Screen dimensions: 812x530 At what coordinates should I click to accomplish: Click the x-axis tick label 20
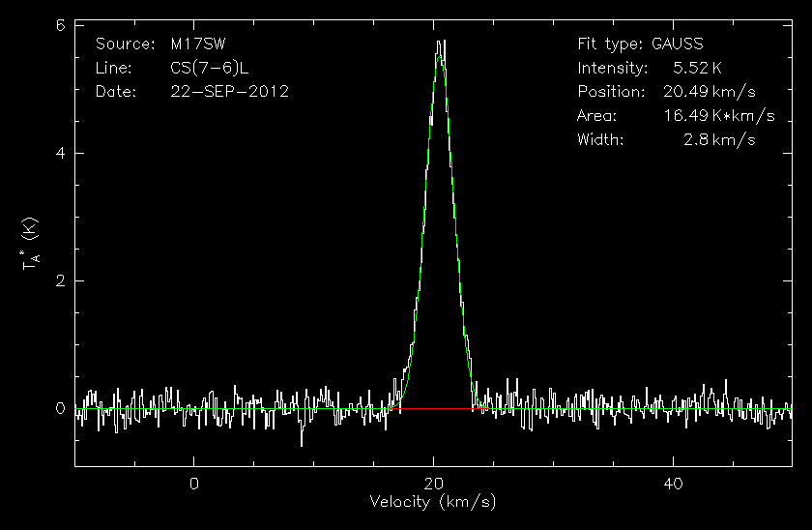pos(433,484)
